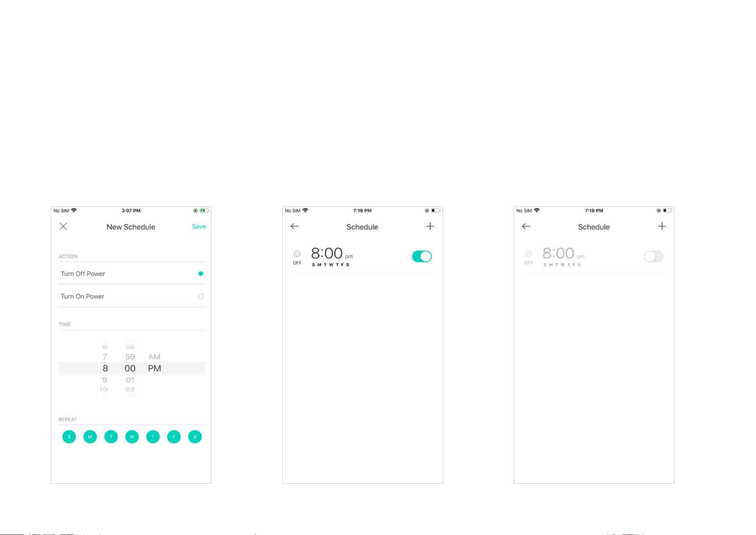The height and width of the screenshot is (535, 756).
Task: Tap Wi-Fi status icon on New Schedule screen
Action: tap(74, 211)
